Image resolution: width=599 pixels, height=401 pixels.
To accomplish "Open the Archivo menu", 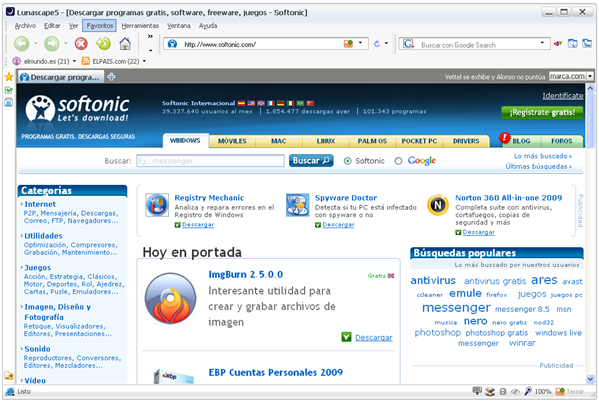I will (x=25, y=26).
